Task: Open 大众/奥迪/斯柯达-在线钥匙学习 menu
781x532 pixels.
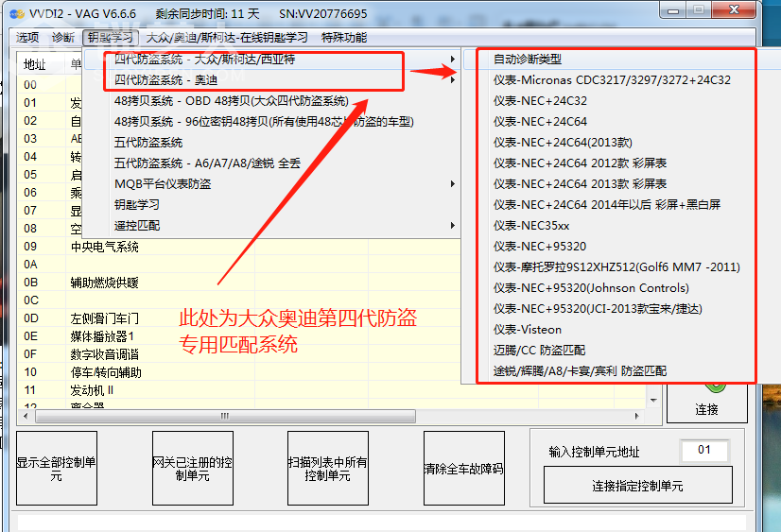Action: click(227, 37)
